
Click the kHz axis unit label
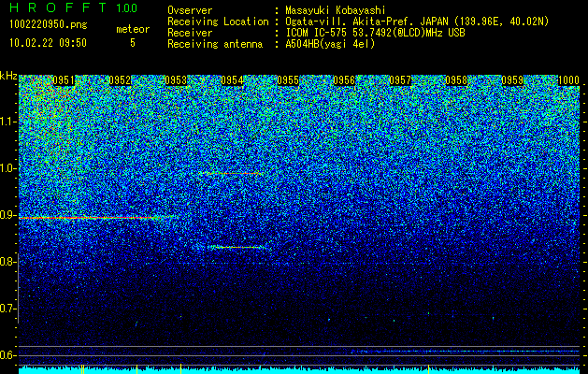[x=8, y=76]
